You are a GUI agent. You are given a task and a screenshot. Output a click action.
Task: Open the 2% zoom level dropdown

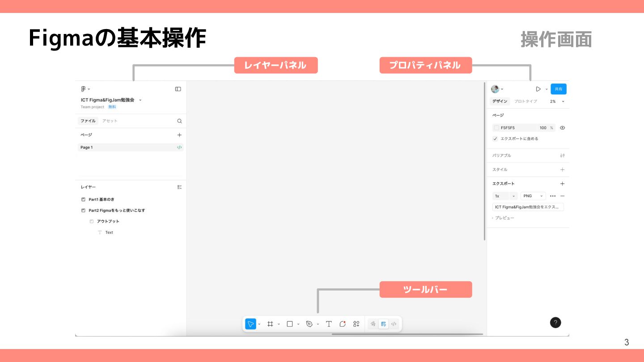click(557, 101)
